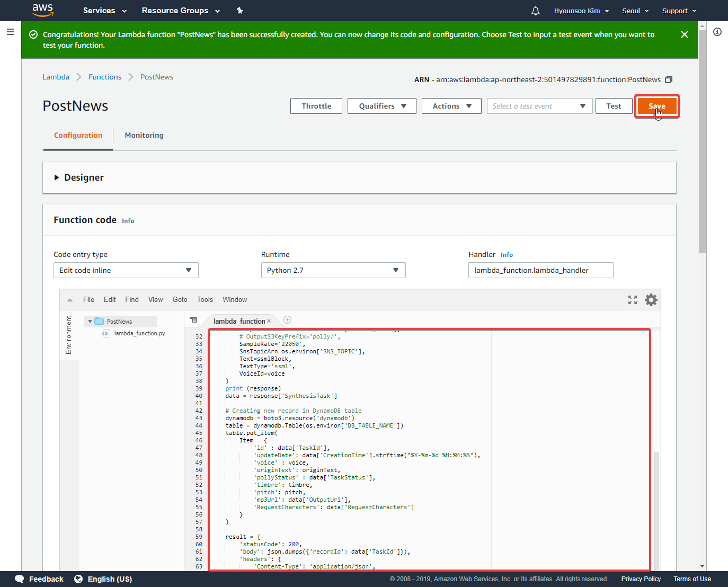Viewport: 728px width, 587px height.
Task: Open the Code entry type dropdown
Action: (126, 270)
